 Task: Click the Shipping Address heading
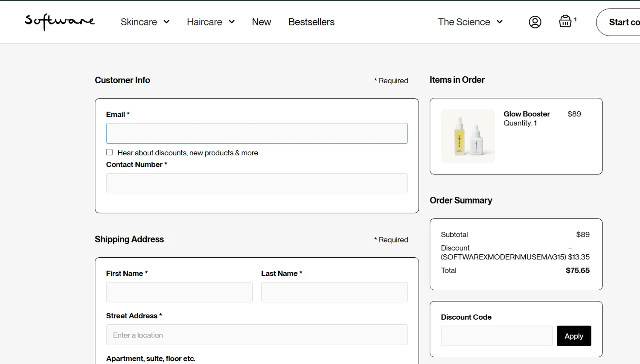pos(129,239)
